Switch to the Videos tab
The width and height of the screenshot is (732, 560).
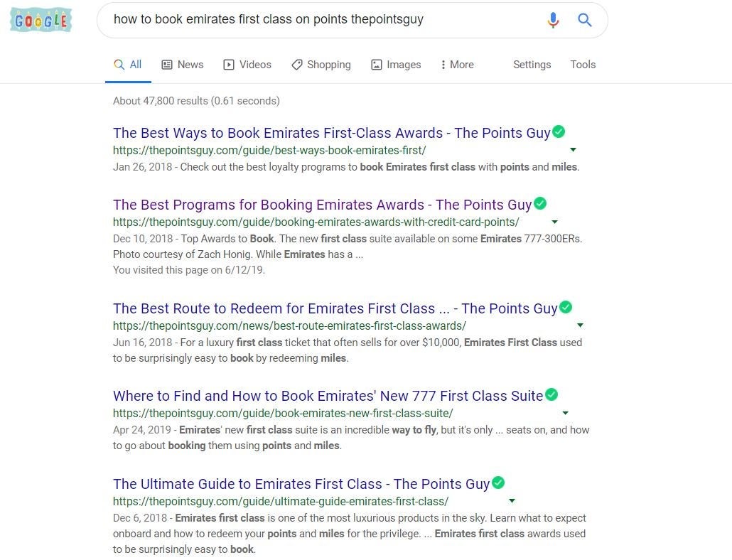click(247, 65)
